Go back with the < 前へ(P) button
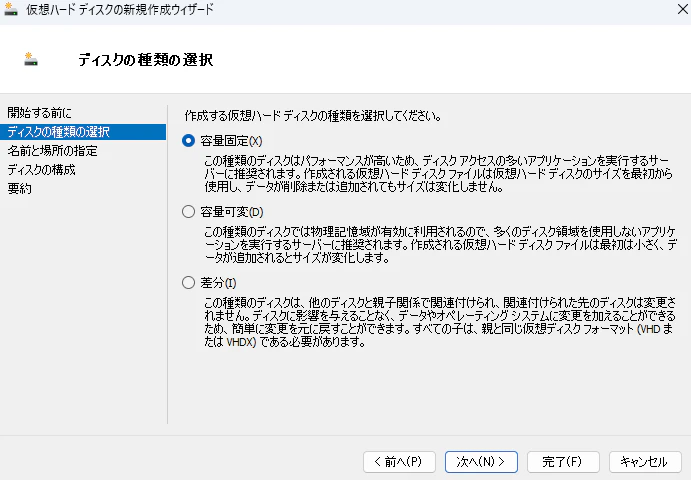The height and width of the screenshot is (480, 691). [x=399, y=461]
